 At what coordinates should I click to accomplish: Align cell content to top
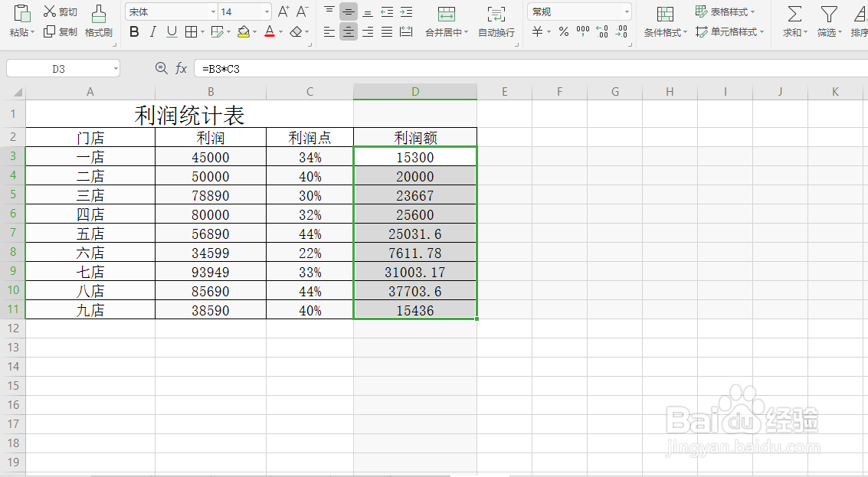(329, 11)
